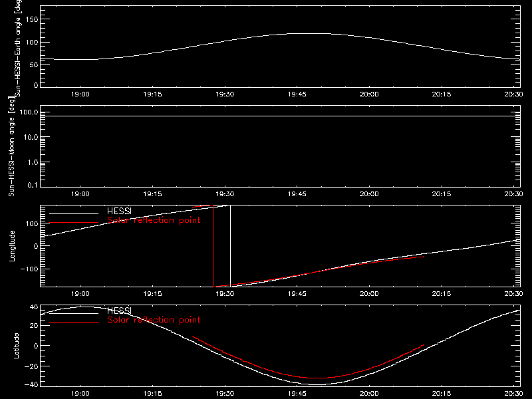Click the 0 tick on the Longitude plot
Image resolution: width=532 pixels, height=399 pixels.
37,246
